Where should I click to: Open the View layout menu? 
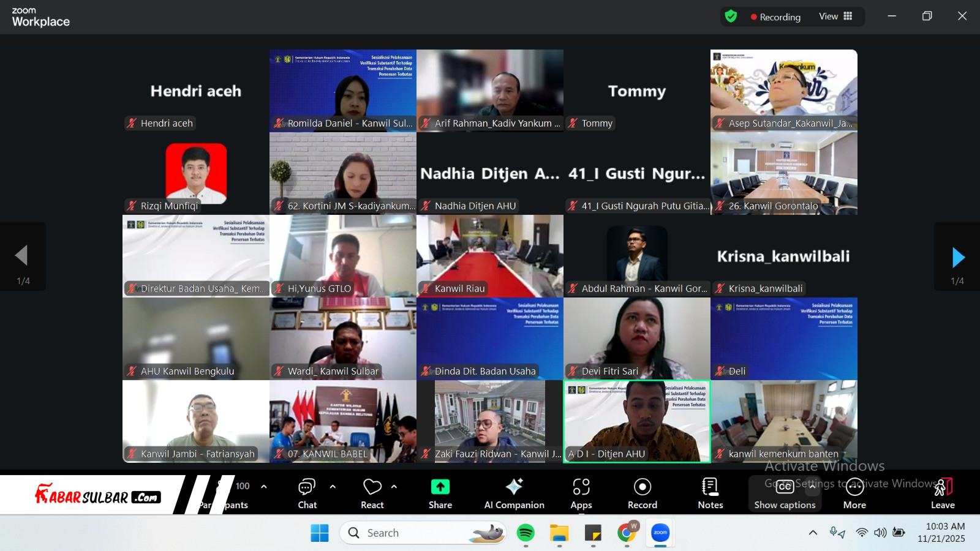835,17
